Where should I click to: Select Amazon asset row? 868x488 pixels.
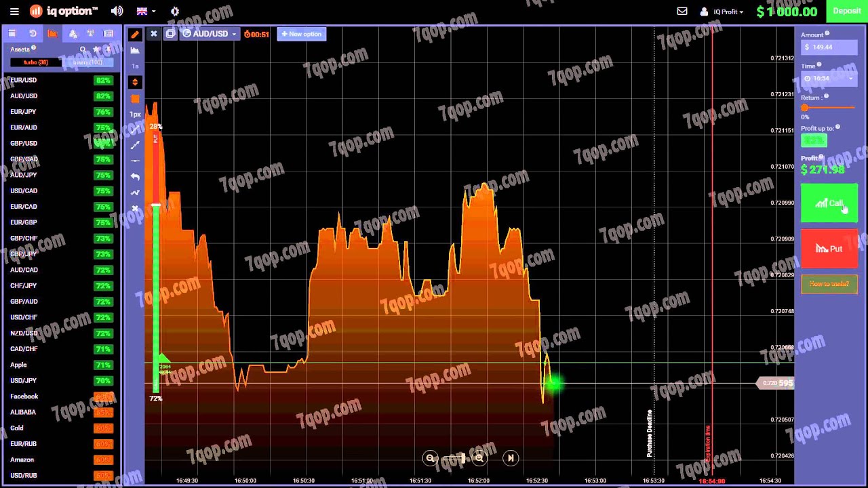point(61,460)
